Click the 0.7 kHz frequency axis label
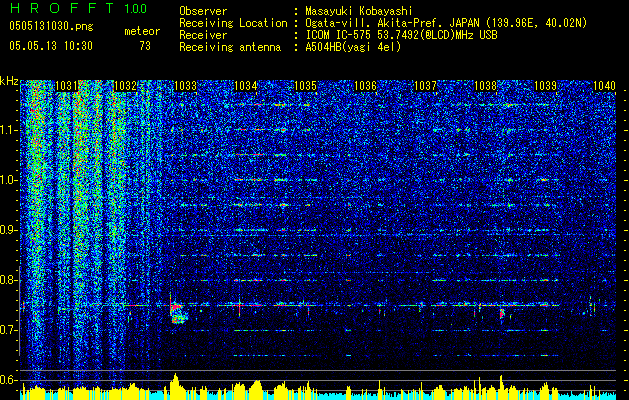This screenshot has width=629, height=400. pyautogui.click(x=8, y=330)
